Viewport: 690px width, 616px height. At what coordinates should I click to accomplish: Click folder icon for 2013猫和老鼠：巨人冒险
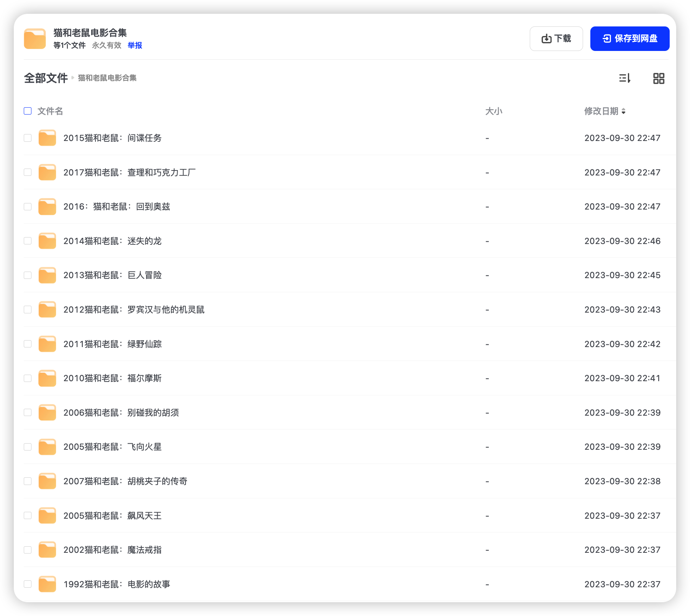point(48,275)
